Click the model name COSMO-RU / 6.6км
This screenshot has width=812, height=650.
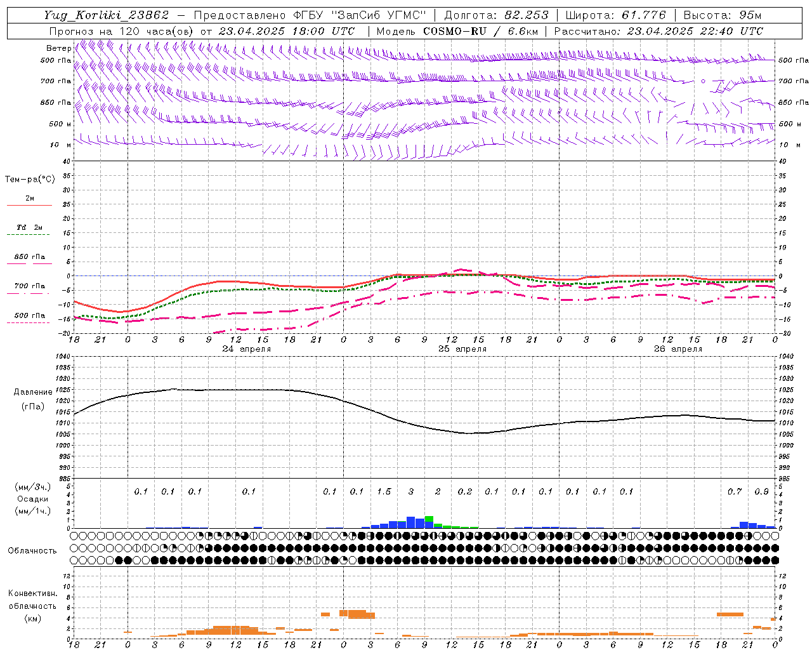point(481,31)
